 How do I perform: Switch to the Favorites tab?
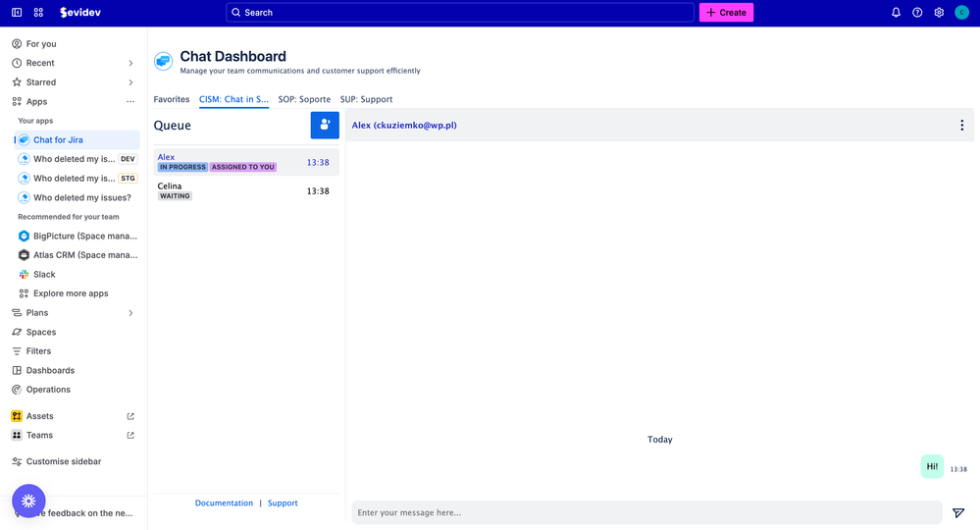[x=172, y=99]
